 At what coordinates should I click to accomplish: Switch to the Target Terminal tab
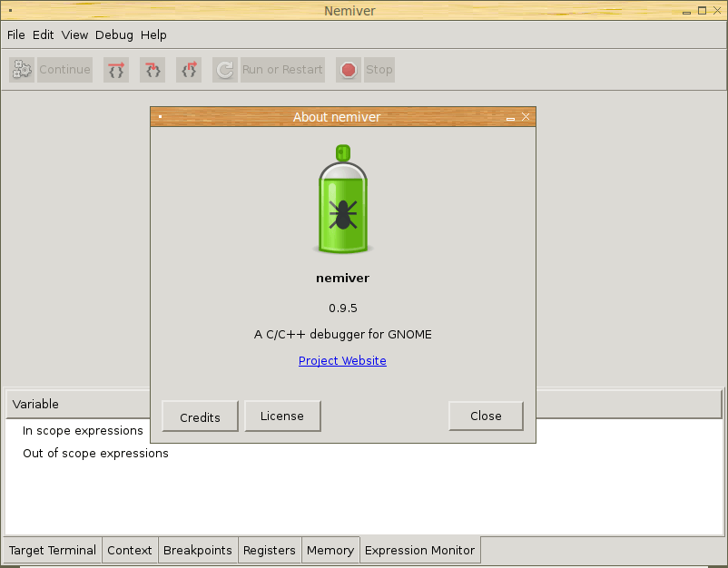pyautogui.click(x=53, y=551)
